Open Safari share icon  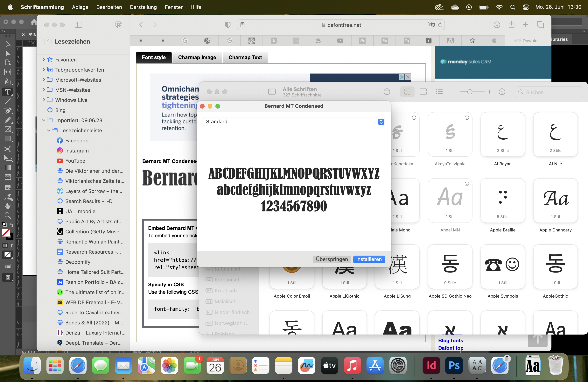511,25
